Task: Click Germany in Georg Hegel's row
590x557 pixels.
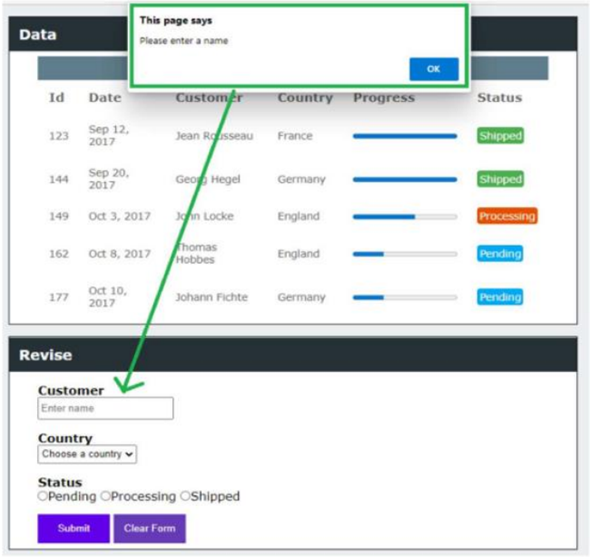Action: [x=301, y=180]
